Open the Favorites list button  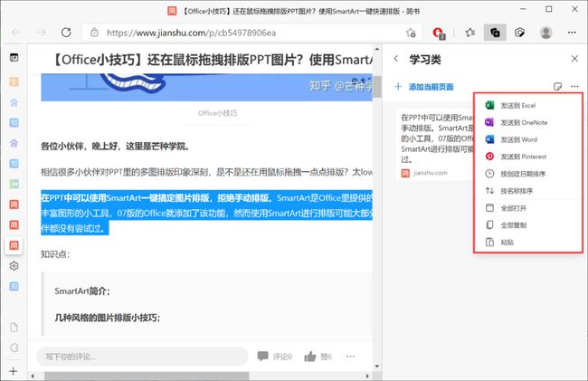click(x=470, y=33)
